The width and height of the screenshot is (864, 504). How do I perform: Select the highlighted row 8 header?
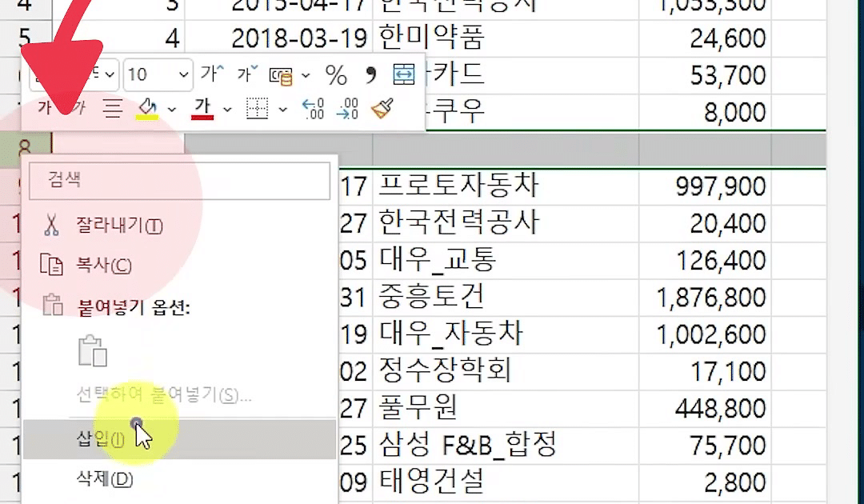[x=25, y=150]
